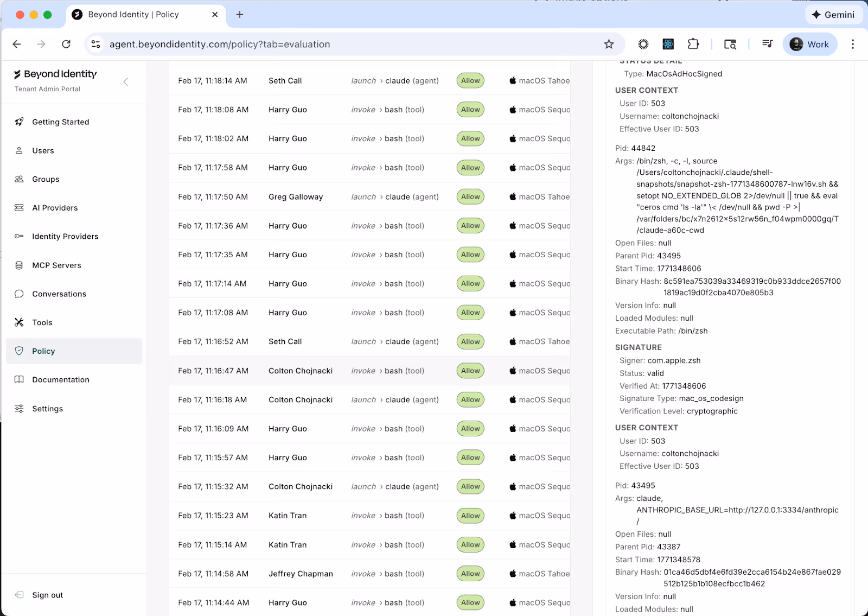
Task: Go back in browser history
Action: 17,44
